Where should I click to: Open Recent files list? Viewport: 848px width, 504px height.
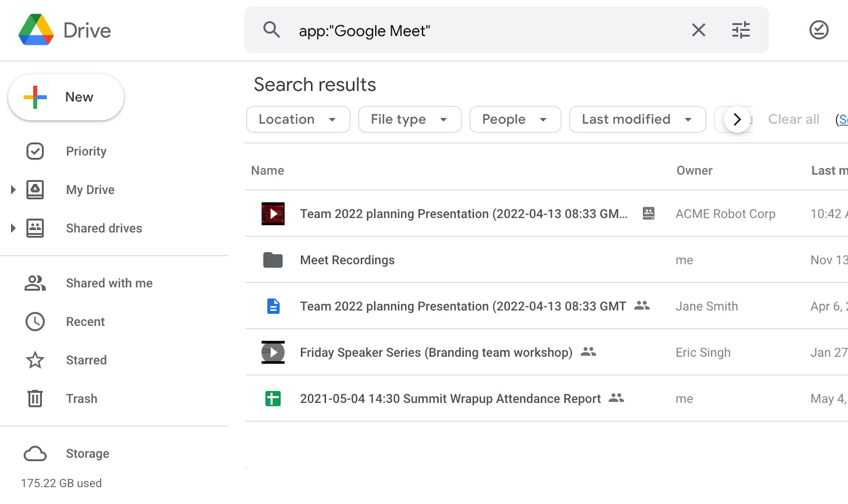click(85, 322)
